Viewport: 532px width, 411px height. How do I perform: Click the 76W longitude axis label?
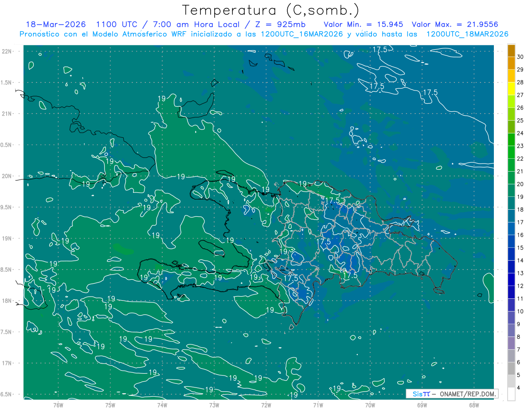pos(58,405)
